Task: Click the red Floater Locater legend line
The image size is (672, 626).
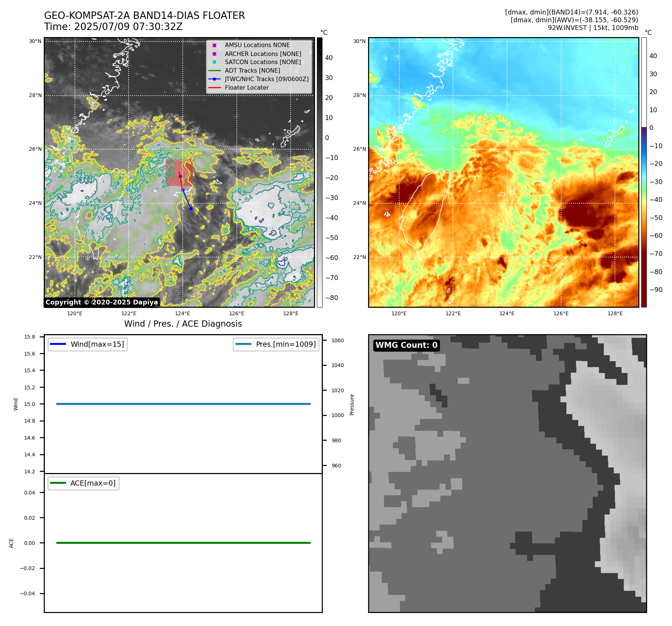Action: click(x=214, y=87)
